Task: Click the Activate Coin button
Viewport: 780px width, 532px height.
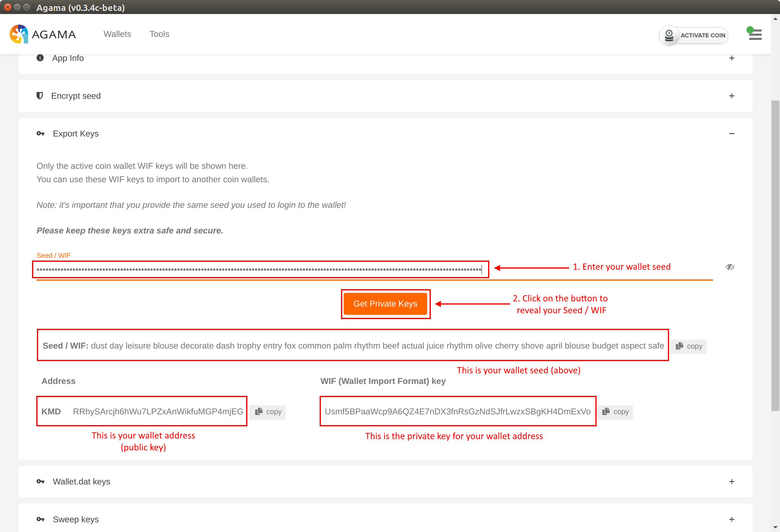Action: tap(694, 35)
